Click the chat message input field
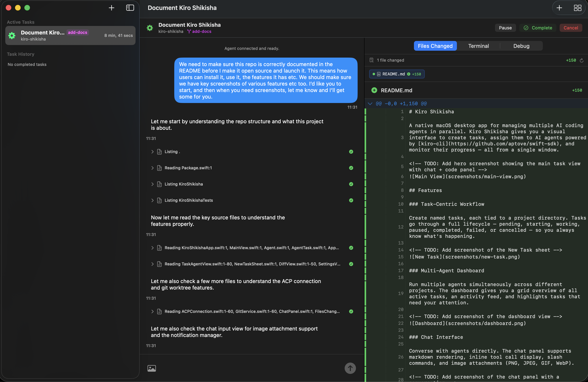 tap(250, 368)
